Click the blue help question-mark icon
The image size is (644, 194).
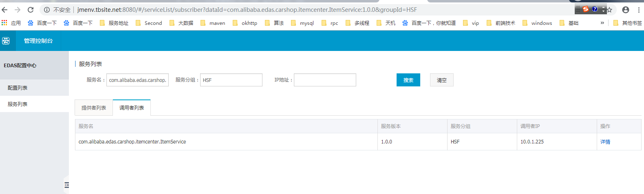coord(595,9)
